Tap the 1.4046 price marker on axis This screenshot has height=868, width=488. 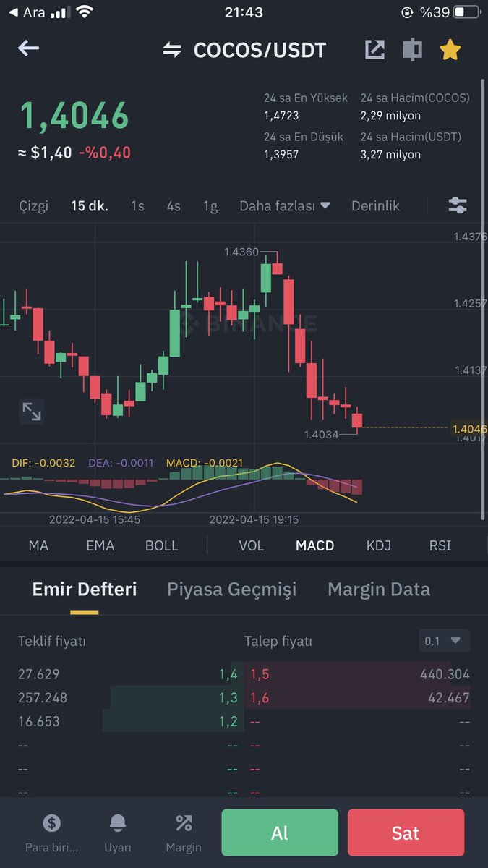(469, 429)
